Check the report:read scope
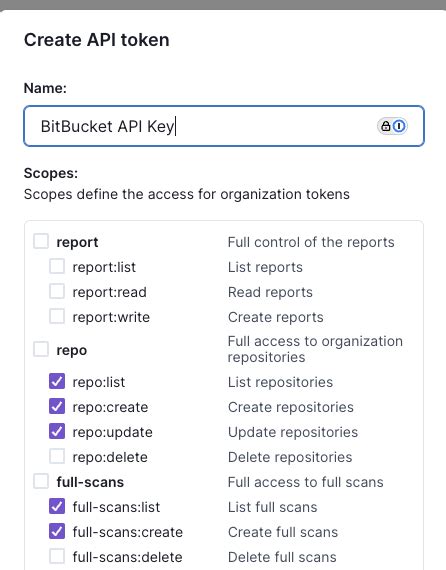 57,291
